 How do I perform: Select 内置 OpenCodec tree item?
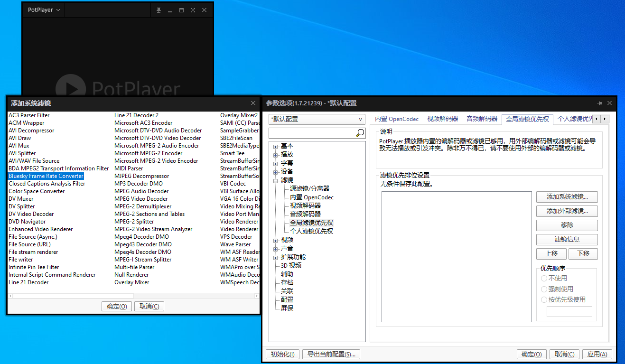[x=312, y=197]
